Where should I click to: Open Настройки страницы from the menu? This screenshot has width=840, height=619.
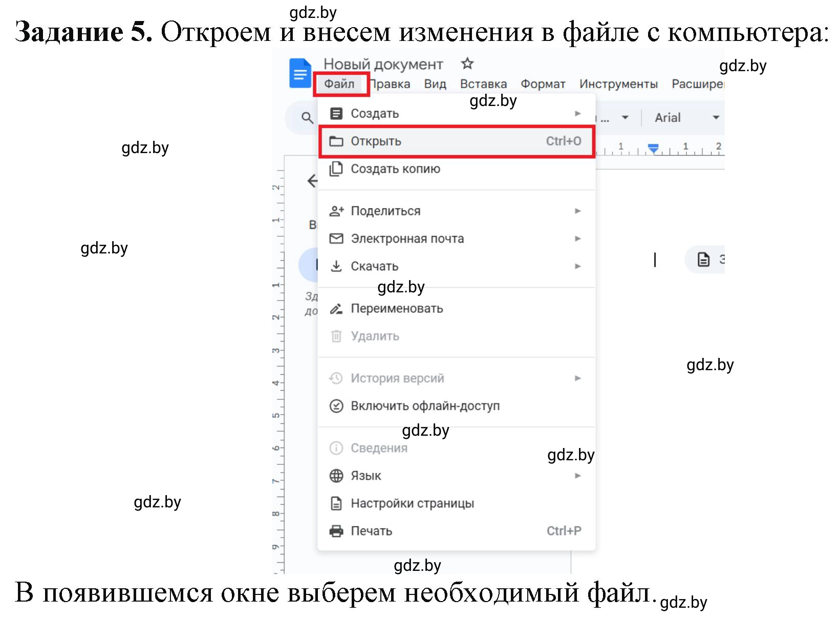click(x=457, y=503)
